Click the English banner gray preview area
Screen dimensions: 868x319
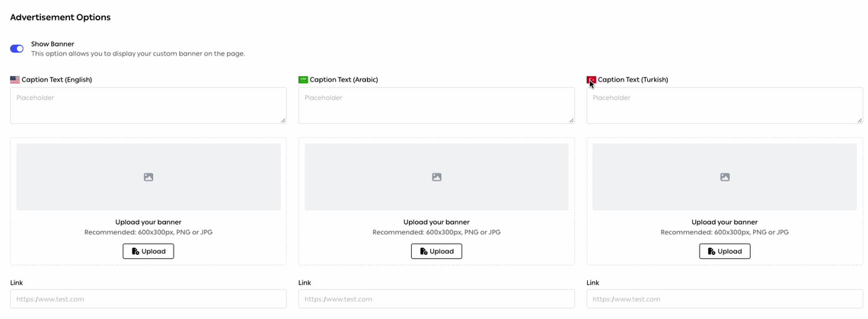coord(148,177)
